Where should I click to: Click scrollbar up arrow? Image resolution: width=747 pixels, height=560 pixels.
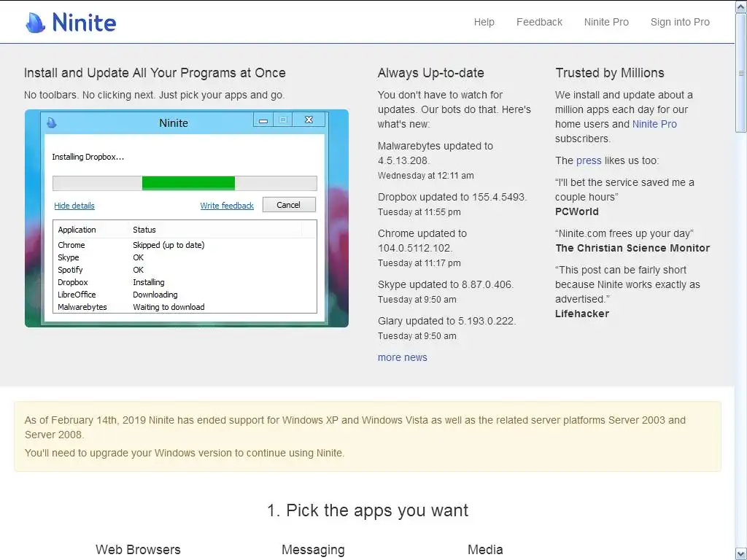pos(741,6)
